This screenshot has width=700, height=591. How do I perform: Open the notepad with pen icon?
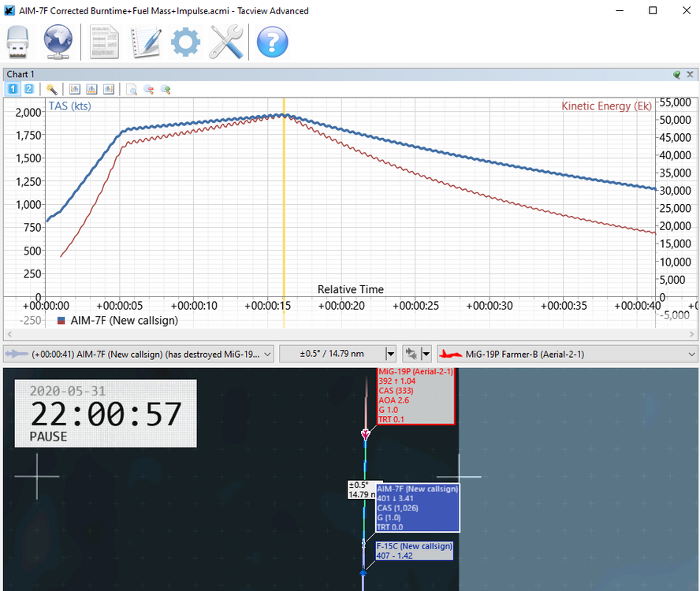[146, 42]
